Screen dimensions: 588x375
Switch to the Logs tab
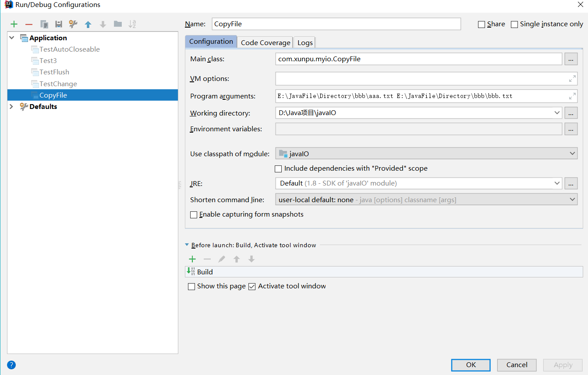point(305,42)
